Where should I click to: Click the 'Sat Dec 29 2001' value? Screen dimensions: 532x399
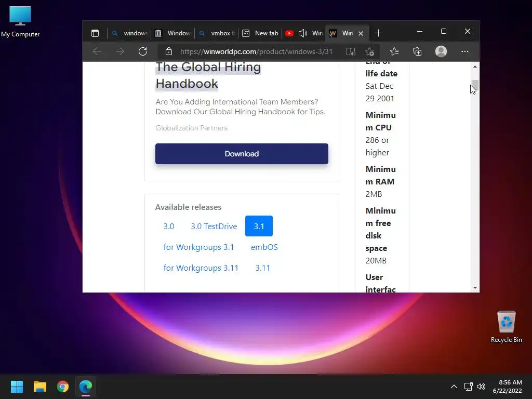pyautogui.click(x=379, y=92)
